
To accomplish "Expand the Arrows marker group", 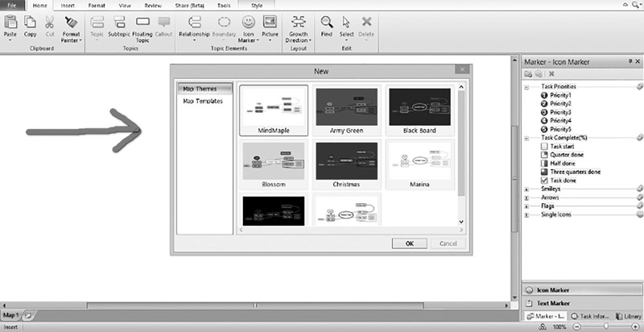I will click(526, 197).
